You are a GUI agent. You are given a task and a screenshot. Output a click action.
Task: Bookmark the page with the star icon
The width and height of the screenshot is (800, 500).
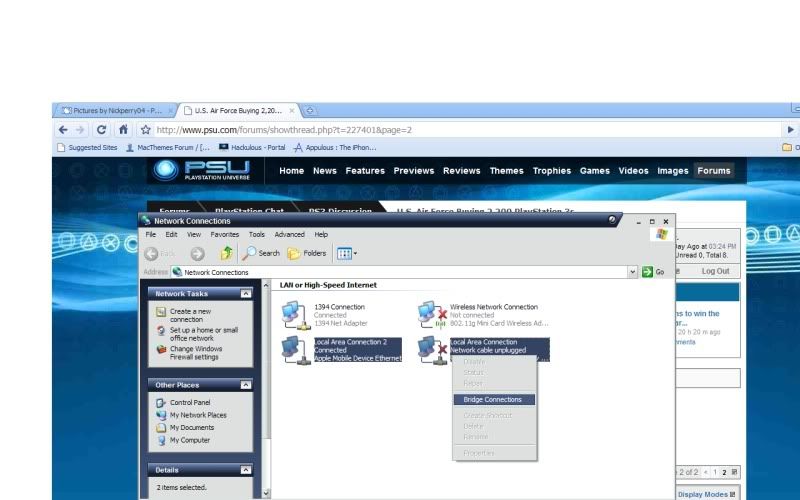(145, 130)
